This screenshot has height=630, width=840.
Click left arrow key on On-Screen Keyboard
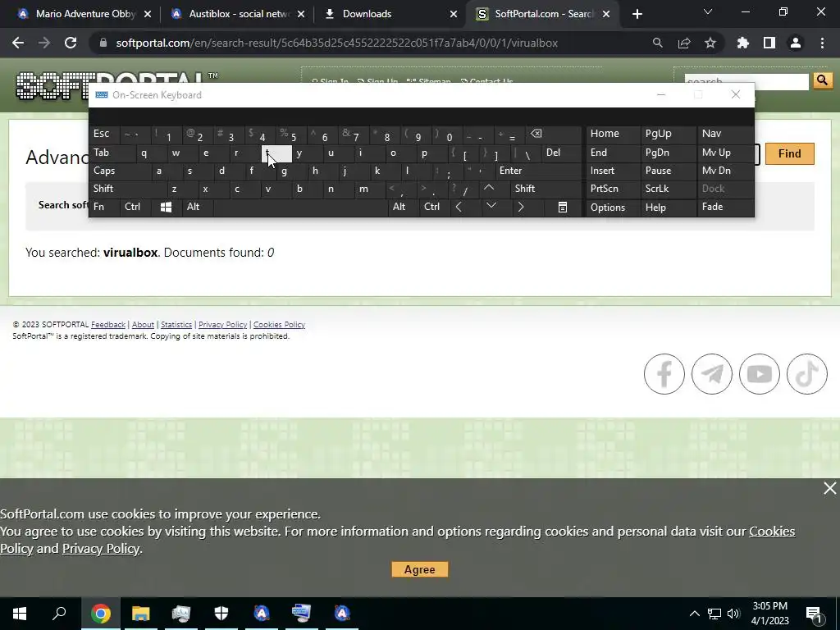[x=459, y=208]
